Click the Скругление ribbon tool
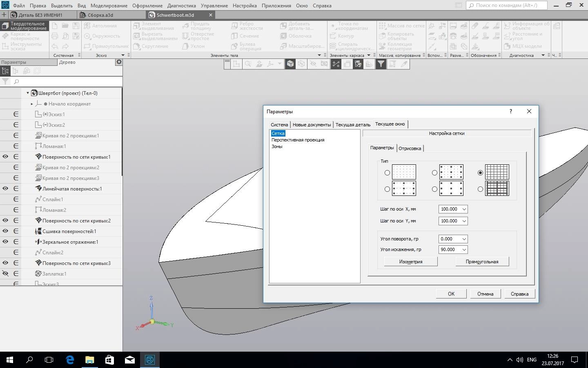 pos(151,46)
